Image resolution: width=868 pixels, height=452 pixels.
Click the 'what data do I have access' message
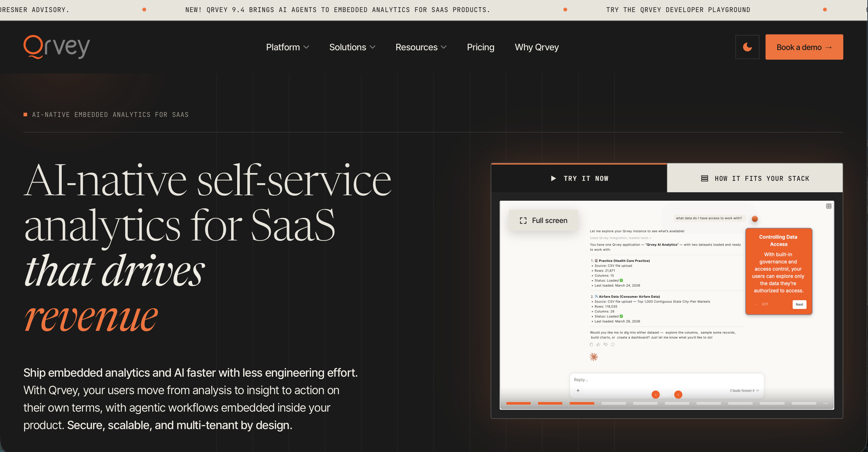pos(709,218)
